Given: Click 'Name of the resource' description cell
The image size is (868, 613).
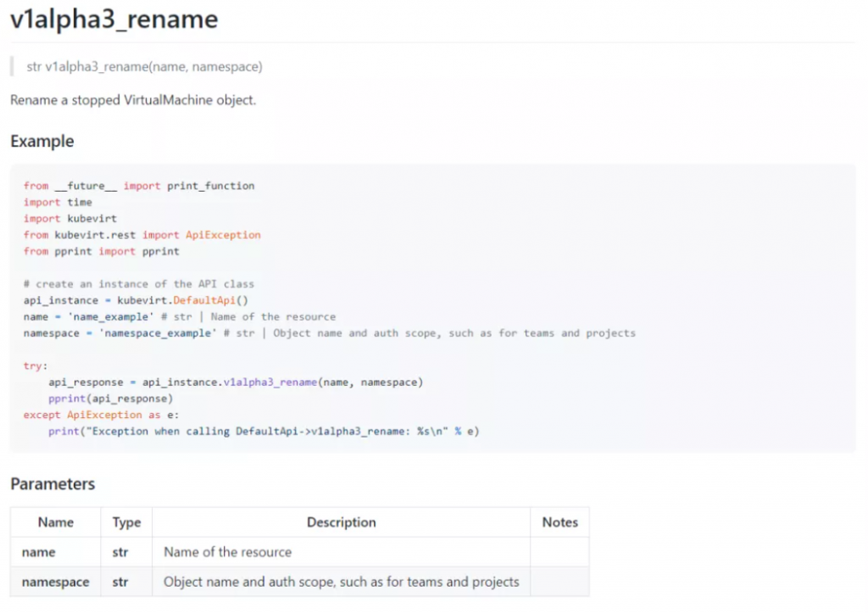Looking at the screenshot, I should [x=341, y=552].
